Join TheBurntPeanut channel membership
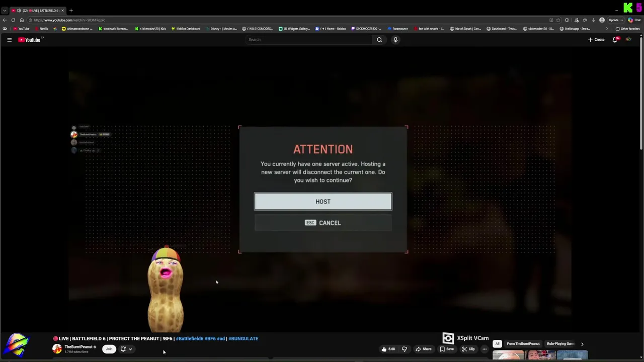Image resolution: width=644 pixels, height=362 pixels. [x=109, y=349]
